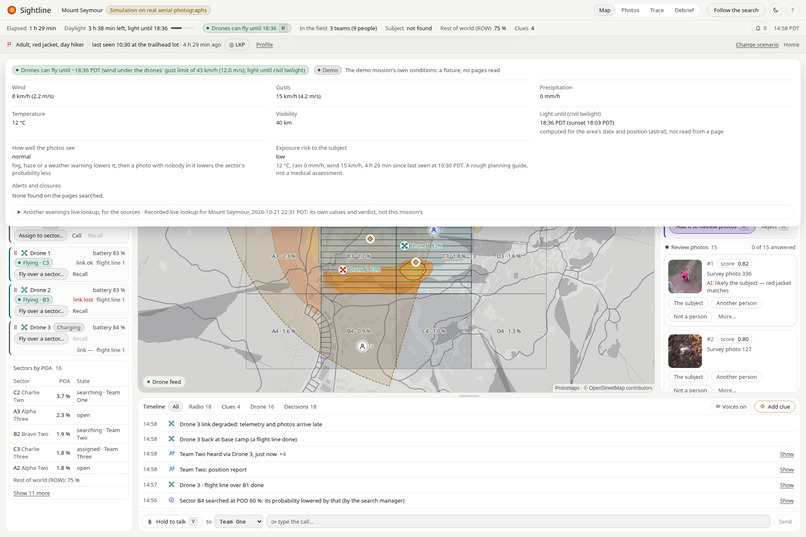The width and height of the screenshot is (806, 537).
Task: Open Drone 2 Fly over a sector menu
Action: point(41,311)
